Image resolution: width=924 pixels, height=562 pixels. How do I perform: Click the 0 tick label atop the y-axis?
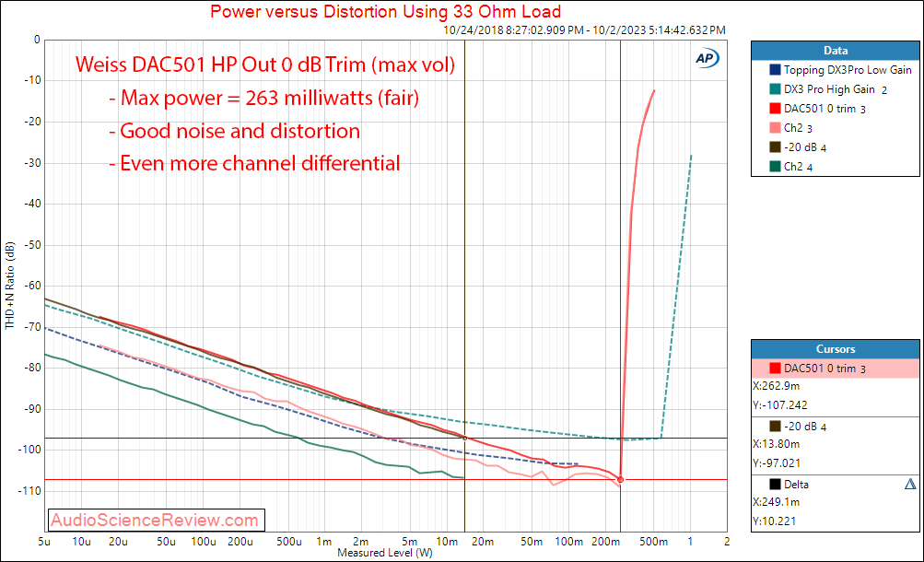click(x=37, y=40)
